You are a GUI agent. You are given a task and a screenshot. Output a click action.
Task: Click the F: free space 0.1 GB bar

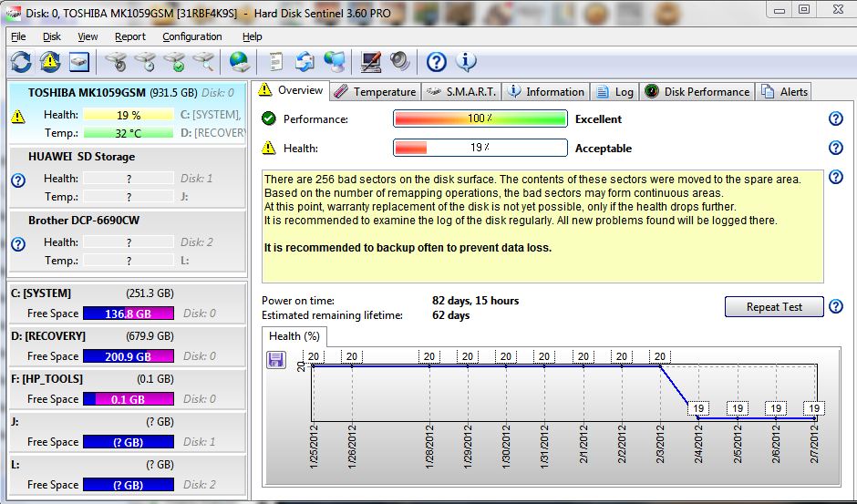[x=129, y=399]
